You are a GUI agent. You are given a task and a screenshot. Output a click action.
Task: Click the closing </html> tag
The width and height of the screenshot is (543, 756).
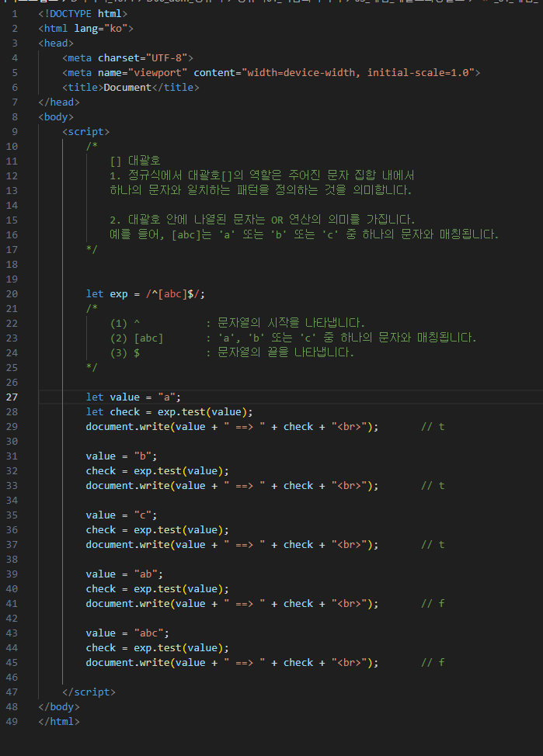59,722
